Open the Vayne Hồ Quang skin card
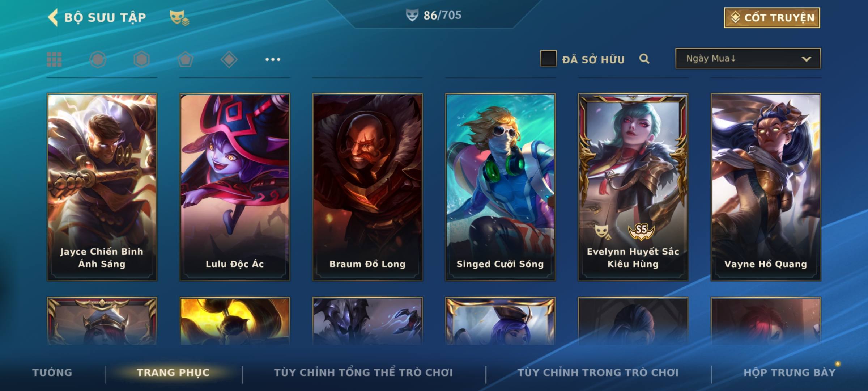 point(766,187)
